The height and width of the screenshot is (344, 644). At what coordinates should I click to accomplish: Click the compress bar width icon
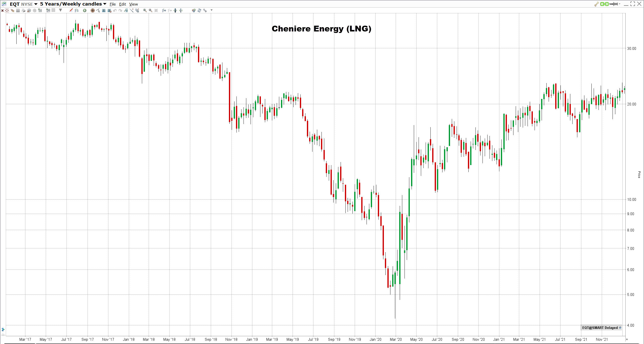coord(181,11)
